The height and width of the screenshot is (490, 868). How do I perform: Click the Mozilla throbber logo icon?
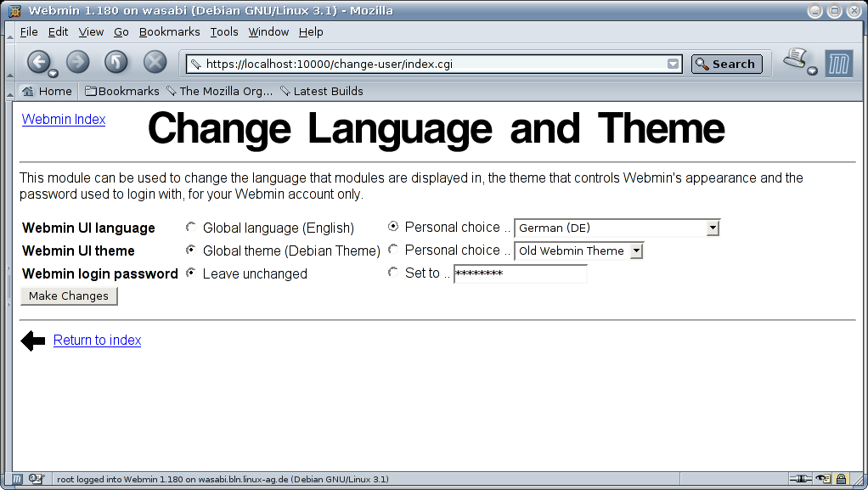[x=838, y=64]
